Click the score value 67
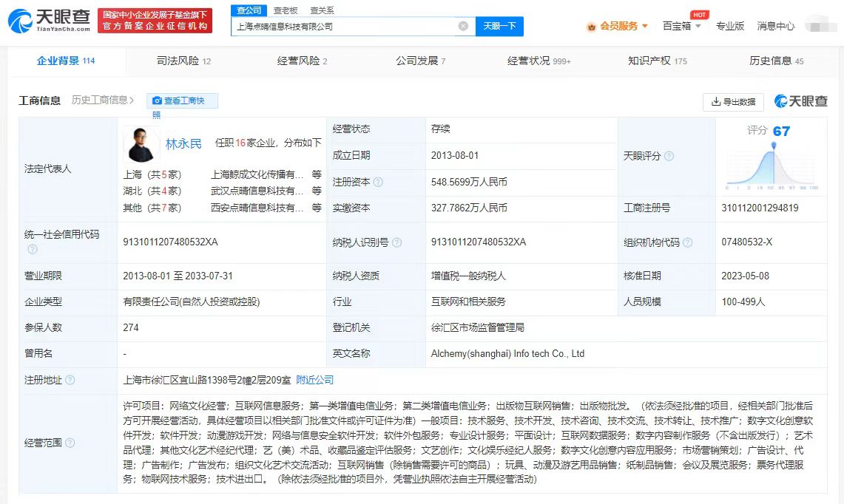 coord(782,132)
